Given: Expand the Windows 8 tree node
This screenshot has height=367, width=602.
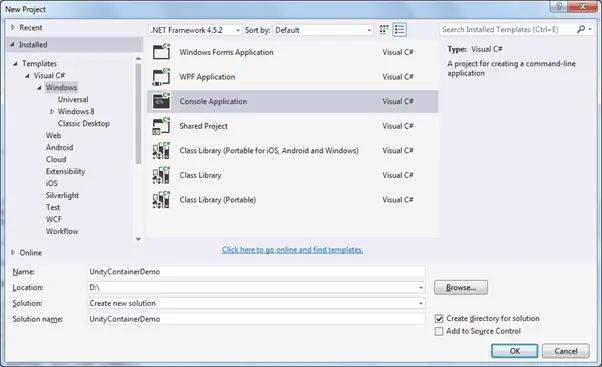Looking at the screenshot, I should (52, 111).
